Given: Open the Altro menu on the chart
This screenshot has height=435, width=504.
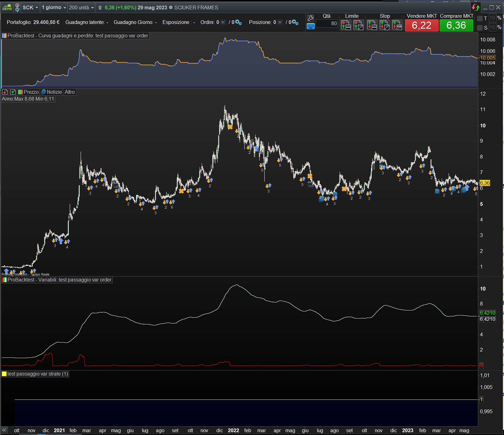Looking at the screenshot, I should point(70,92).
